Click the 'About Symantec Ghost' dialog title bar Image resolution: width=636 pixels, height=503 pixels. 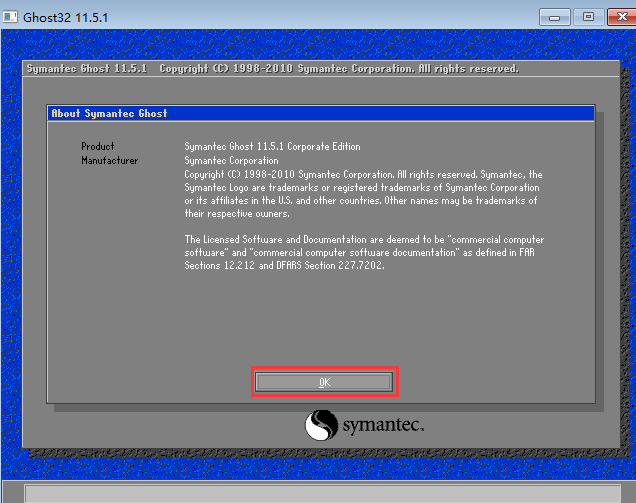(x=320, y=113)
